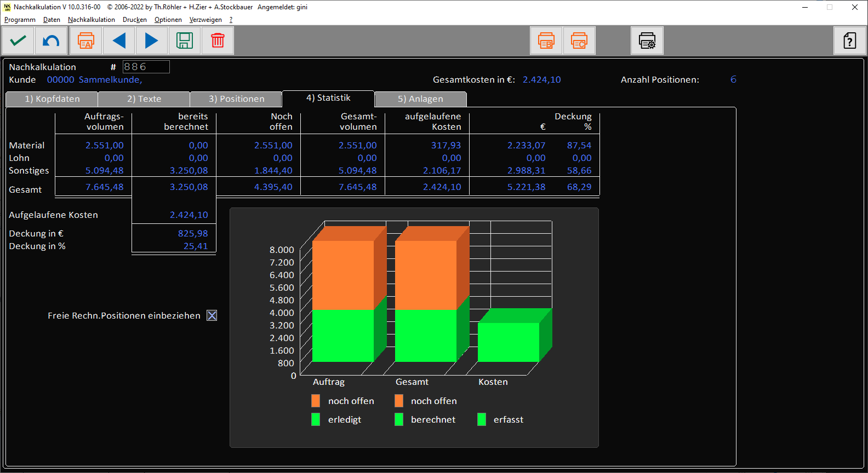Viewport: 868px width, 473px height.
Task: Switch to the 1) Kopfdaten tab
Action: pos(52,99)
